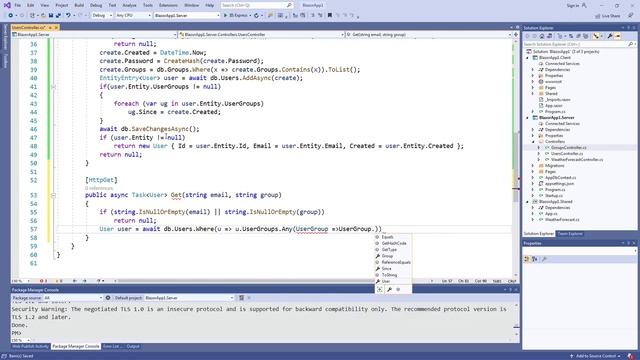This screenshot has width=640, height=360.
Task: Open the File menu
Action: pyautogui.click(x=17, y=5)
